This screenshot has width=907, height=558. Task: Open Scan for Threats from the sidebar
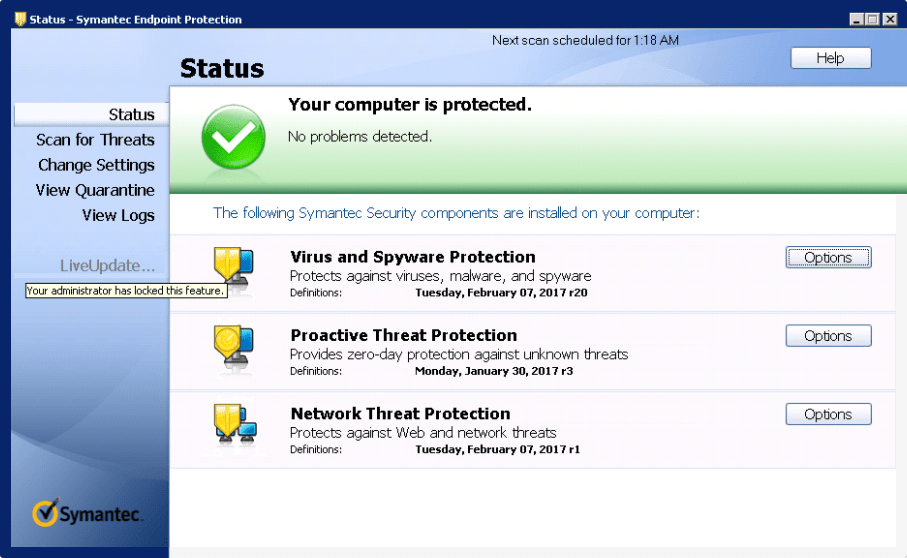tap(95, 140)
